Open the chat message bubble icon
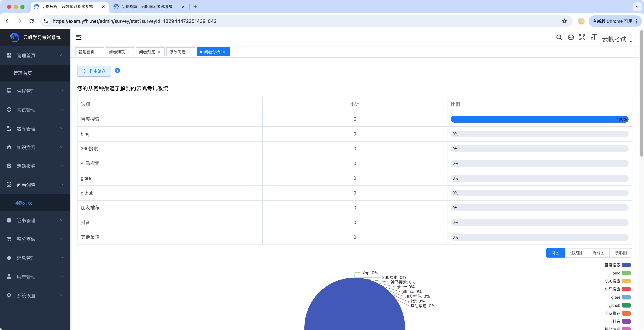This screenshot has width=644, height=330. pos(571,38)
